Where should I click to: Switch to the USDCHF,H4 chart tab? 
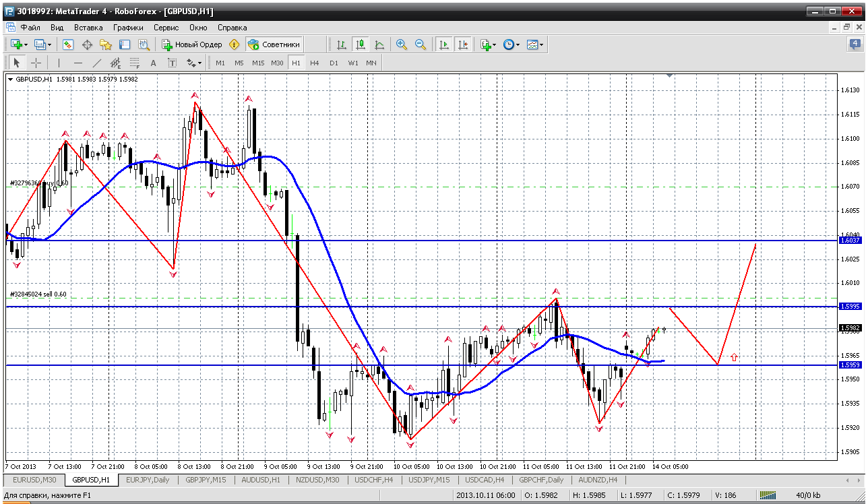pos(374,480)
